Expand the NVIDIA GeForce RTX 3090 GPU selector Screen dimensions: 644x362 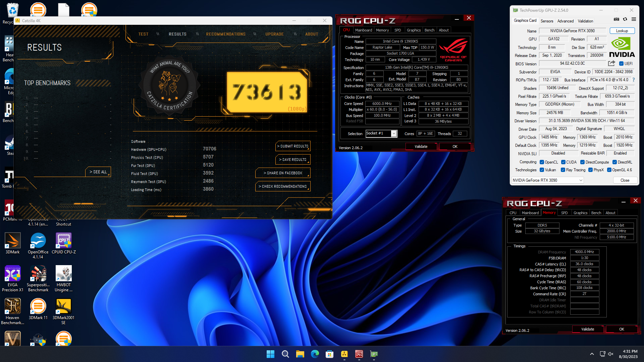548,180
